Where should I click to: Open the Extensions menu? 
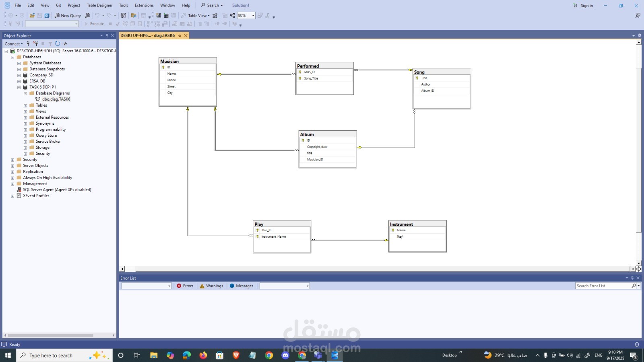pyautogui.click(x=144, y=5)
